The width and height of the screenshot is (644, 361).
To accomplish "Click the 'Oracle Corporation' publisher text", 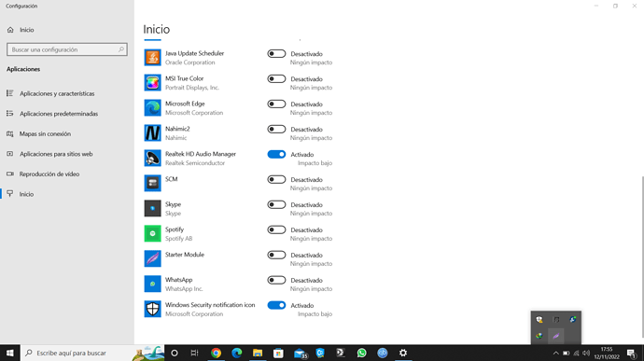I will pos(189,62).
